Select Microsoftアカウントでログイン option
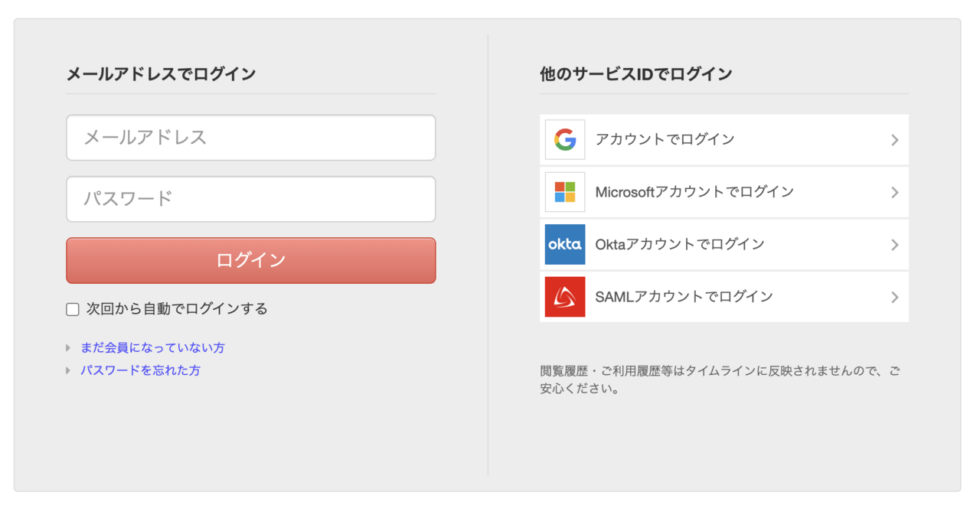The height and width of the screenshot is (508, 980). point(694,192)
